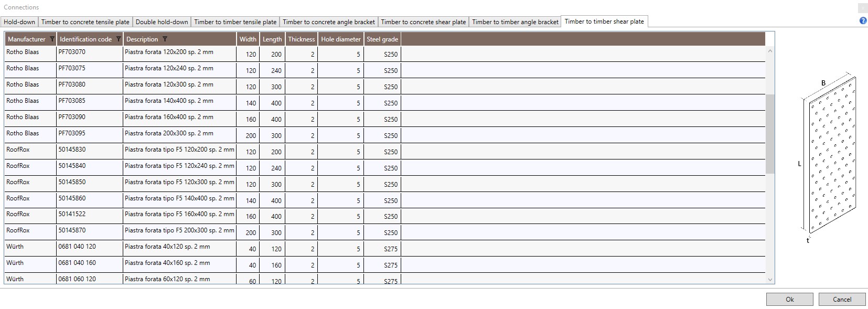Select the Timber to timber shear plate tab
Image resolution: width=868 pixels, height=309 pixels.
(x=604, y=22)
